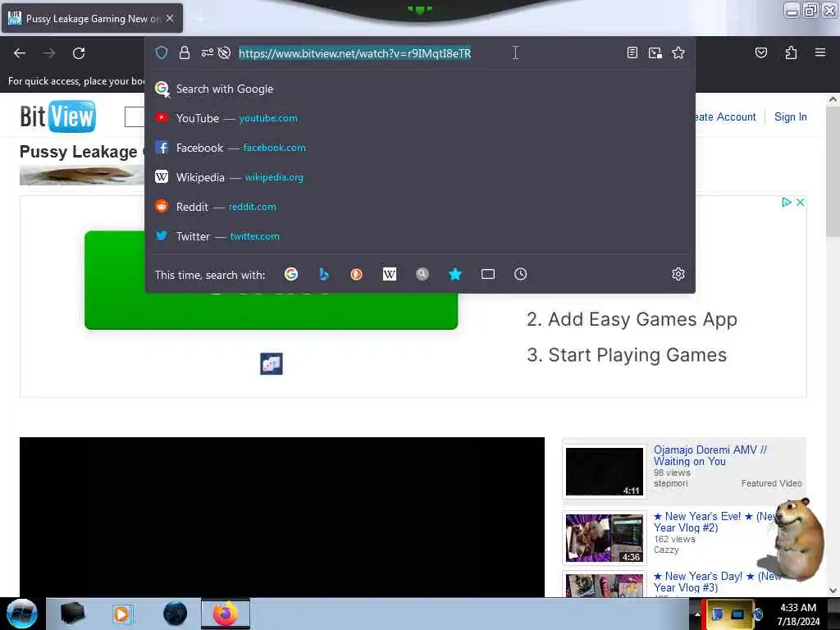Open the media player taskbar icon

(121, 614)
